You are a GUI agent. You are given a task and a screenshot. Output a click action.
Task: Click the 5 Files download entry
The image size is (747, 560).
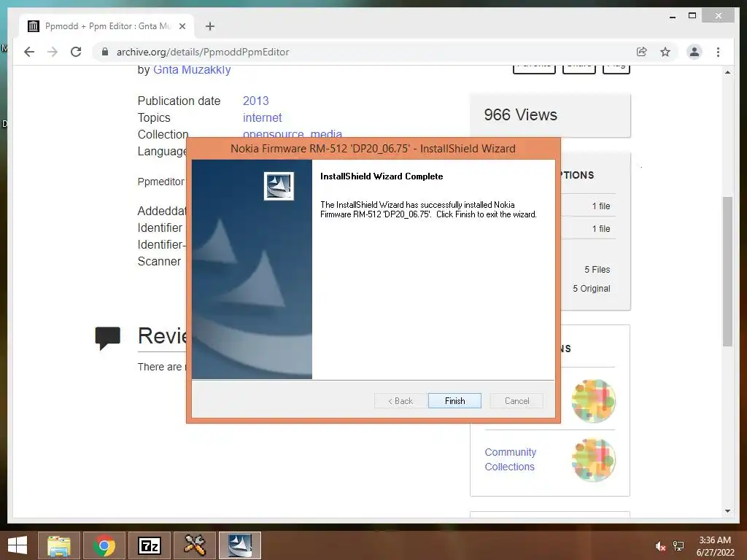597,270
